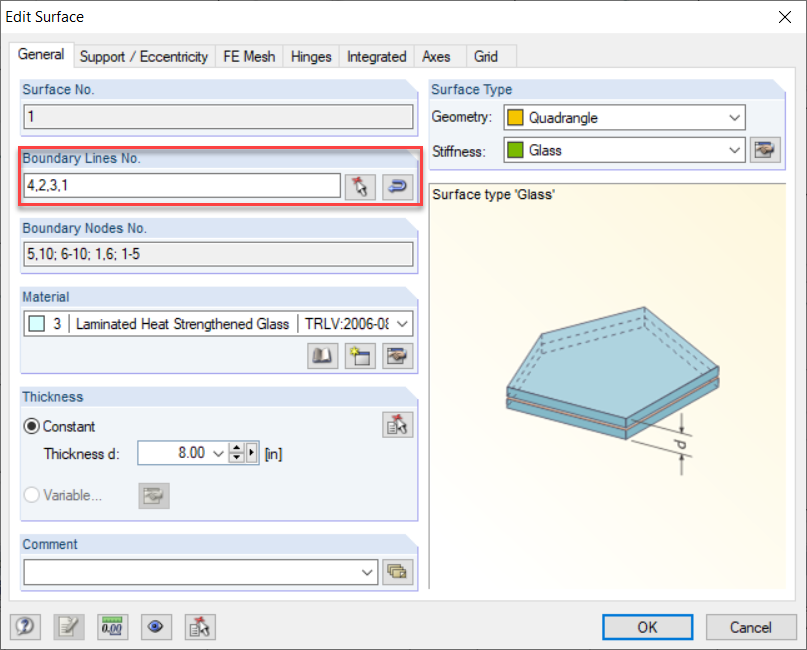Close the Edit Surface dialog

pyautogui.click(x=785, y=17)
